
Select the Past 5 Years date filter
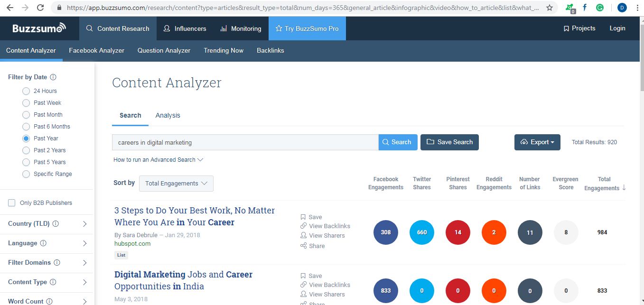pyautogui.click(x=26, y=162)
